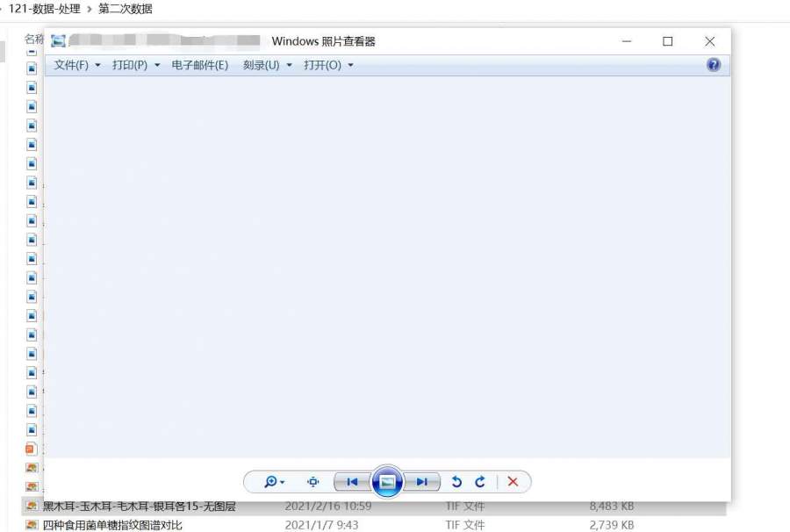Expand the 打印(P) dropdown

pos(136,65)
